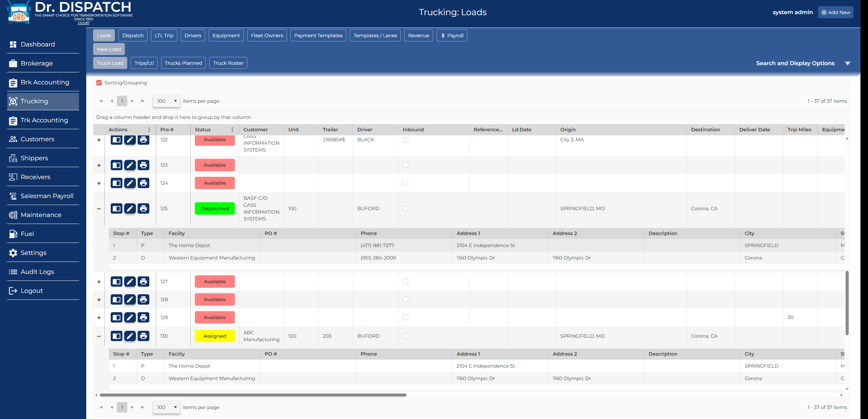The width and height of the screenshot is (868, 419).
Task: Uncheck the Sorting/Grouping checkbox
Action: tap(99, 83)
